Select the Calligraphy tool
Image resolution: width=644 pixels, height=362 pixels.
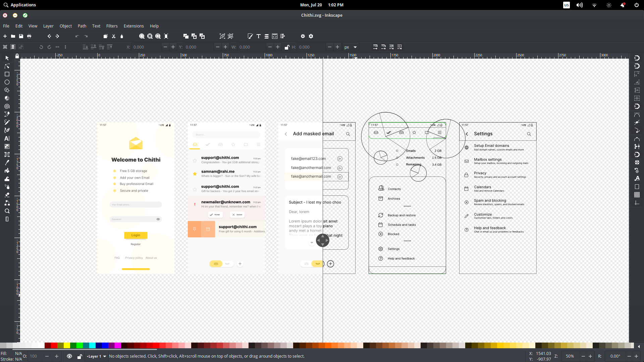coord(7,130)
